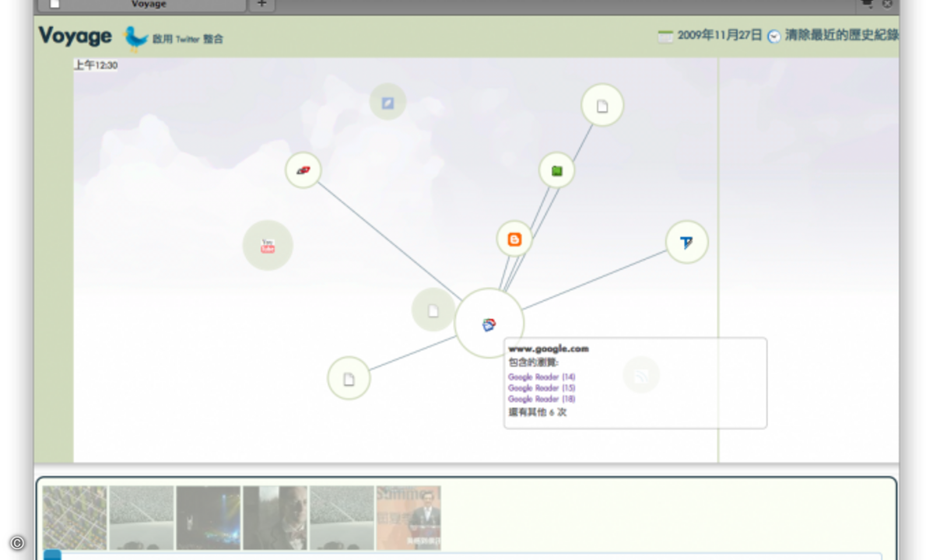Select the topmost blank page node
This screenshot has width=933, height=560.
click(x=602, y=105)
